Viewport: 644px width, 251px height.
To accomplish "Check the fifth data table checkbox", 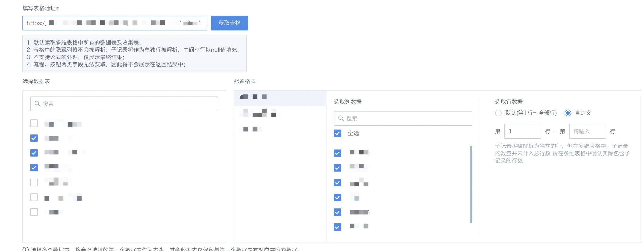I will tap(34, 182).
